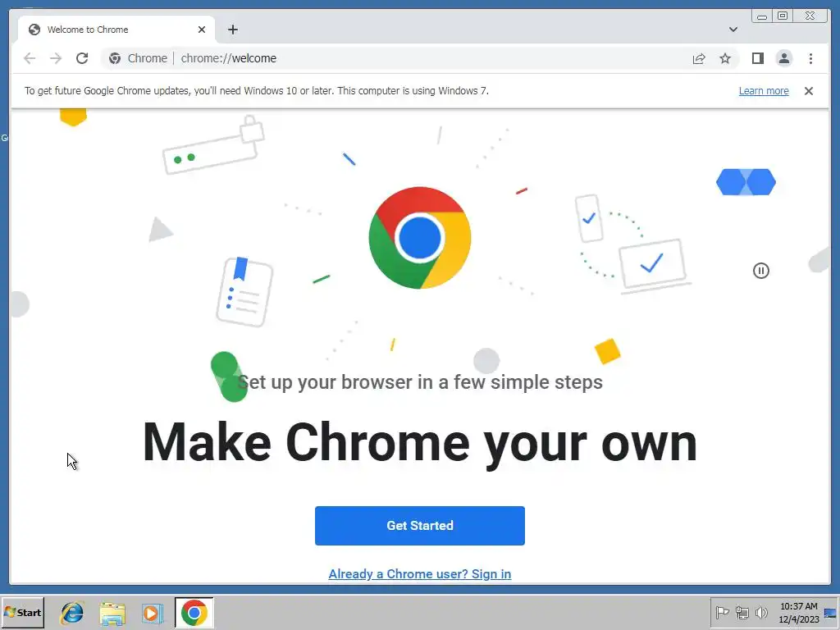This screenshot has width=840, height=630.
Task: Open the Chrome site info icon in address bar
Action: 115,58
